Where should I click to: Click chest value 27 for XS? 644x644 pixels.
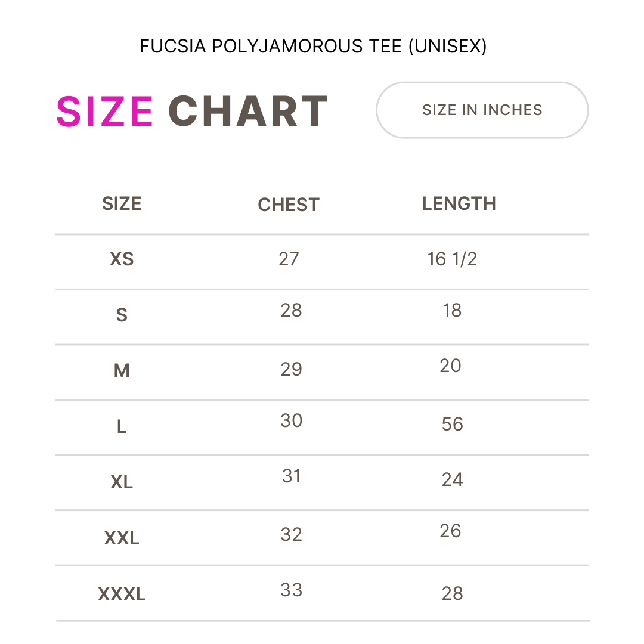pos(289,259)
